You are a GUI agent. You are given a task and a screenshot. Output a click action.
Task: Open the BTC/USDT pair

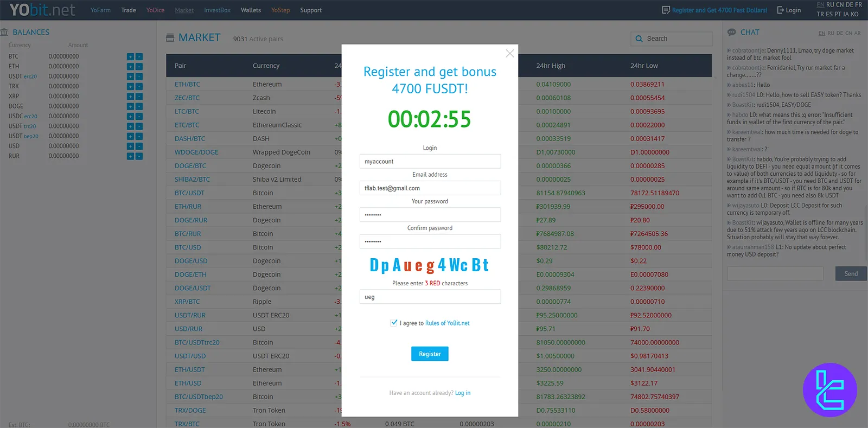click(x=189, y=193)
